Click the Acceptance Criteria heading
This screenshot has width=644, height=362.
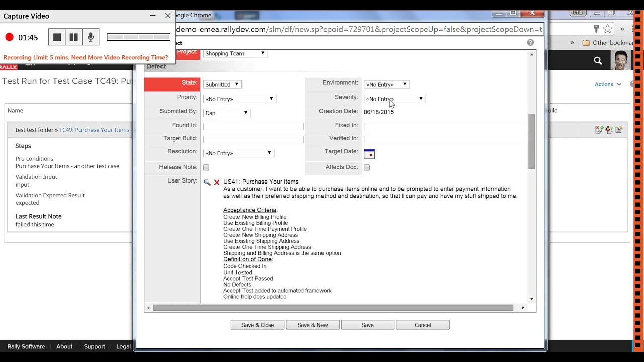(x=250, y=210)
